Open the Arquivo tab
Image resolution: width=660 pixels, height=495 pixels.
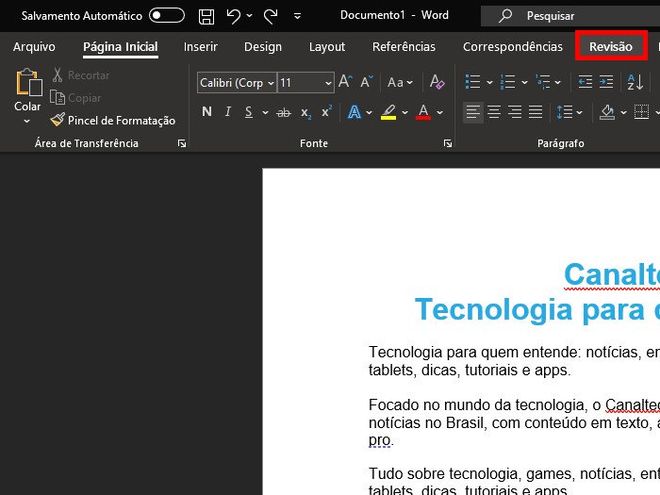pyautogui.click(x=34, y=46)
